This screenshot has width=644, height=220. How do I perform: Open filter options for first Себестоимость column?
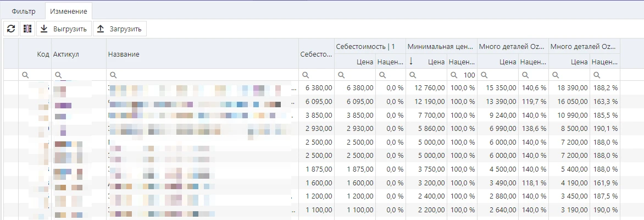(306, 75)
